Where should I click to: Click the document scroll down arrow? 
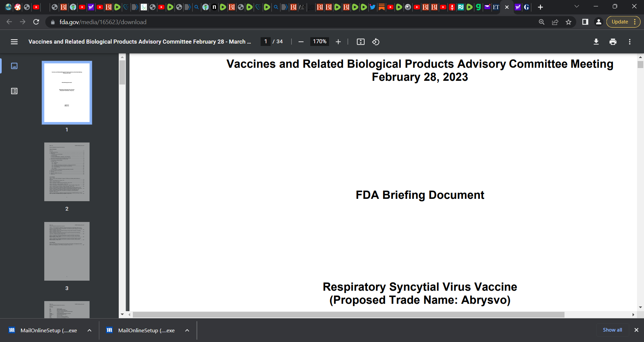(x=640, y=307)
